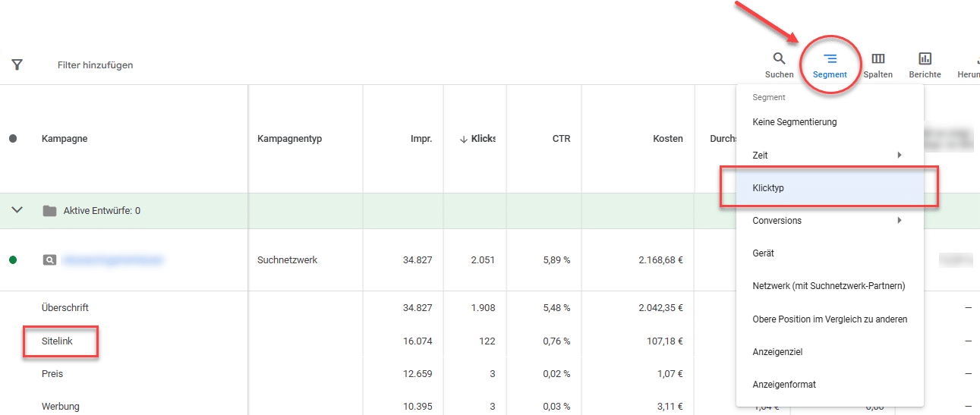Click the 0,03 % CTR value
The image size is (980, 415).
coord(556,407)
